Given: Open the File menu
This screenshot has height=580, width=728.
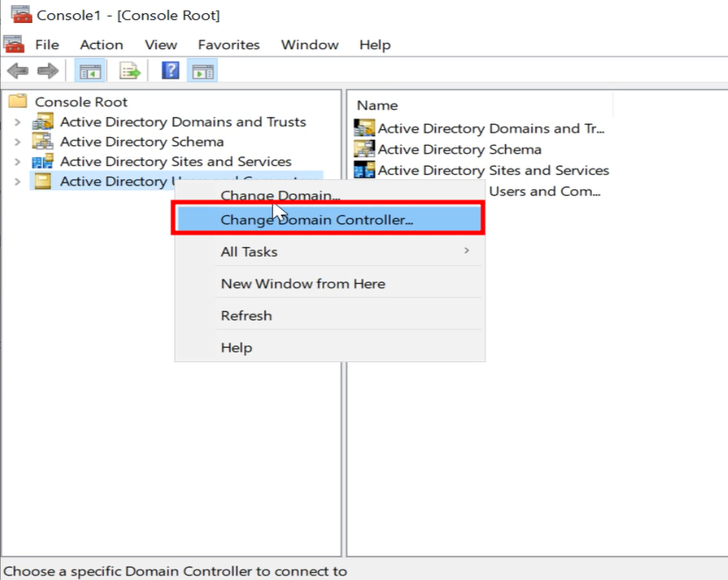Looking at the screenshot, I should click(x=47, y=45).
